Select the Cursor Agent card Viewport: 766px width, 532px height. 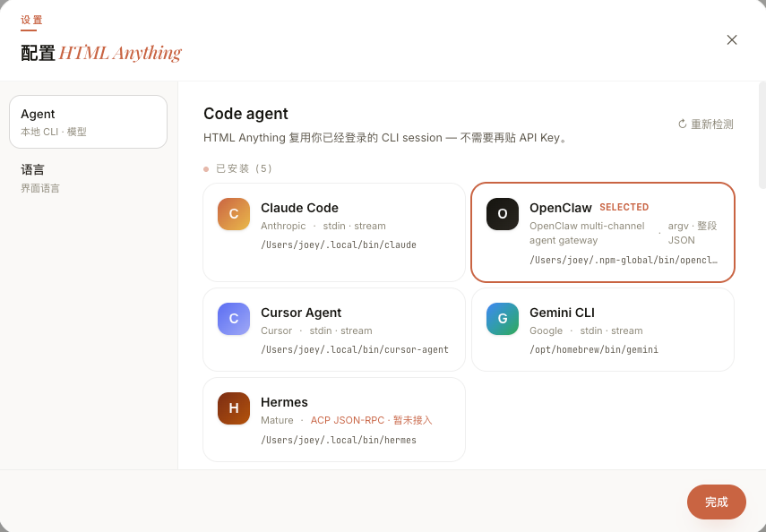[334, 330]
